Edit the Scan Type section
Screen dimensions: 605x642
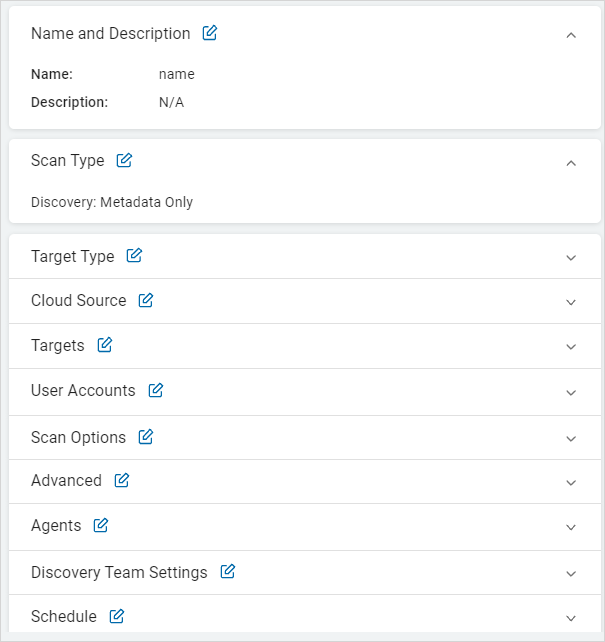[x=124, y=160]
